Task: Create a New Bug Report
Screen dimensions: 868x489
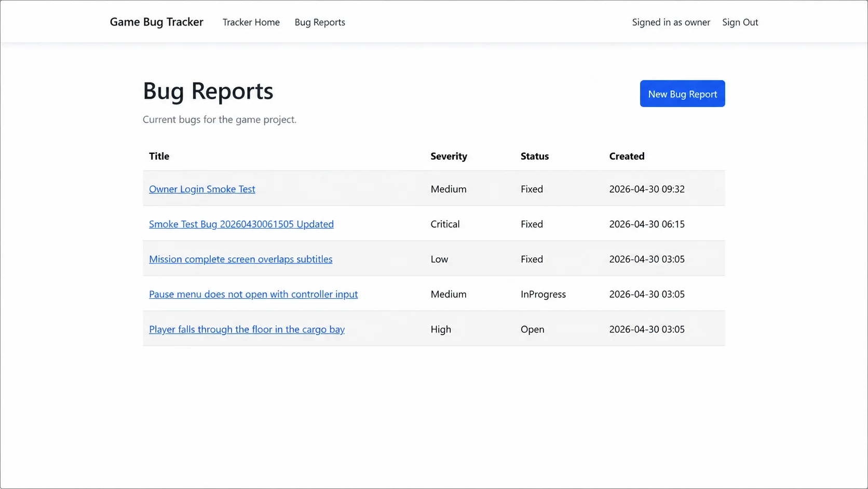Action: (682, 94)
